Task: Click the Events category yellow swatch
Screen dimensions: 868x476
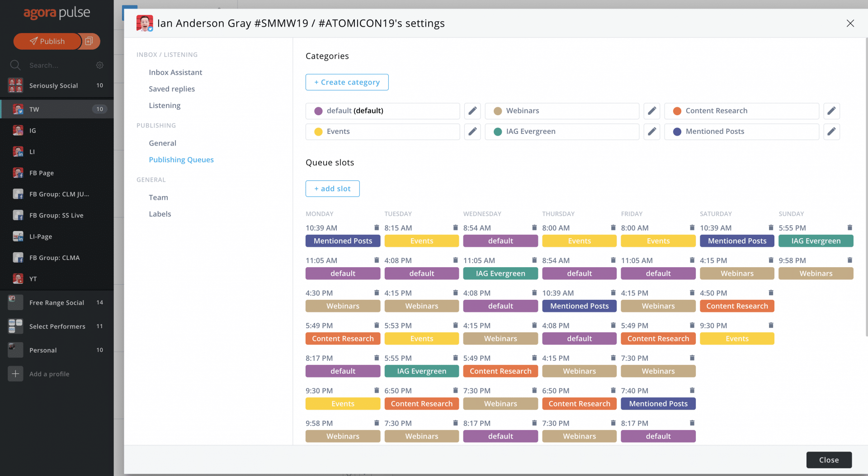Action: pyautogui.click(x=318, y=132)
